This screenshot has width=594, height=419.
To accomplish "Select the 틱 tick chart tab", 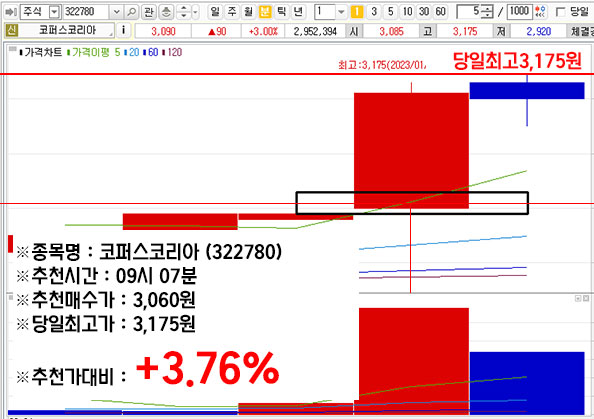I will click(x=281, y=12).
